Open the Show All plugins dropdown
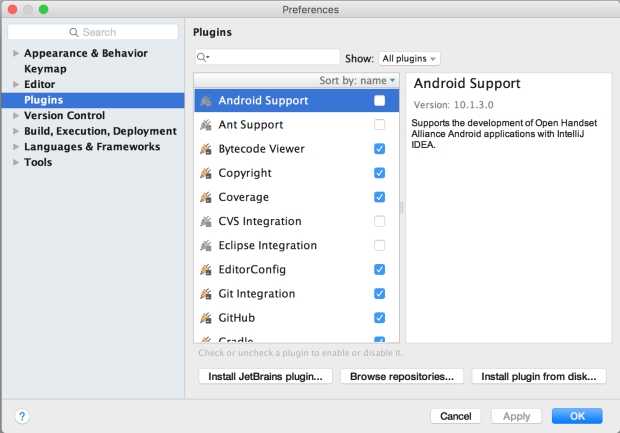The image size is (620, 433). 409,58
